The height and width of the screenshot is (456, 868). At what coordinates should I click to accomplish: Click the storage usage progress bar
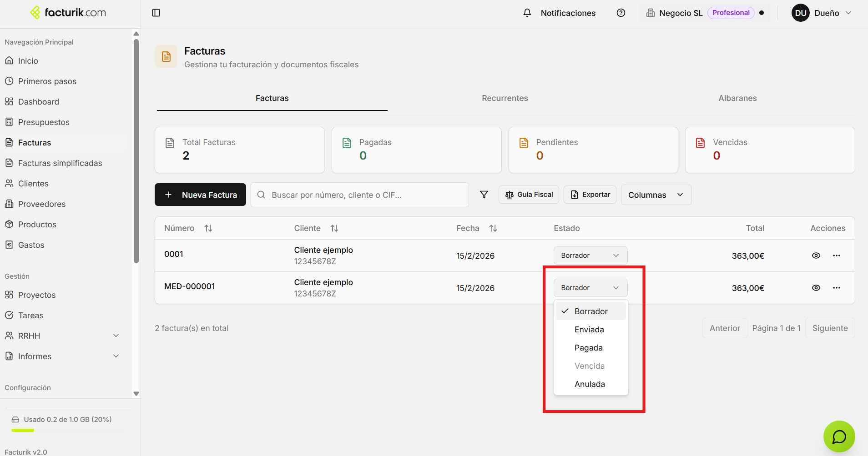(x=67, y=430)
